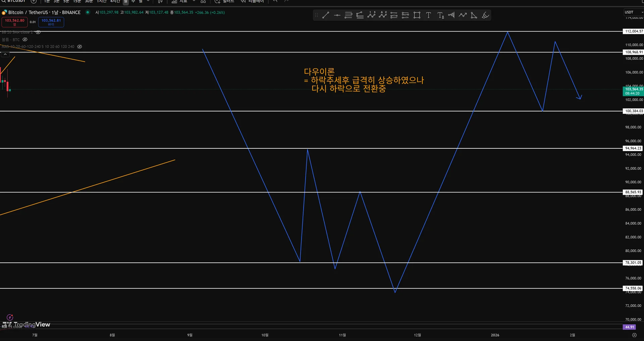The height and width of the screenshot is (341, 644).
Task: Click the current price label 103,564.35
Action: [634, 91]
